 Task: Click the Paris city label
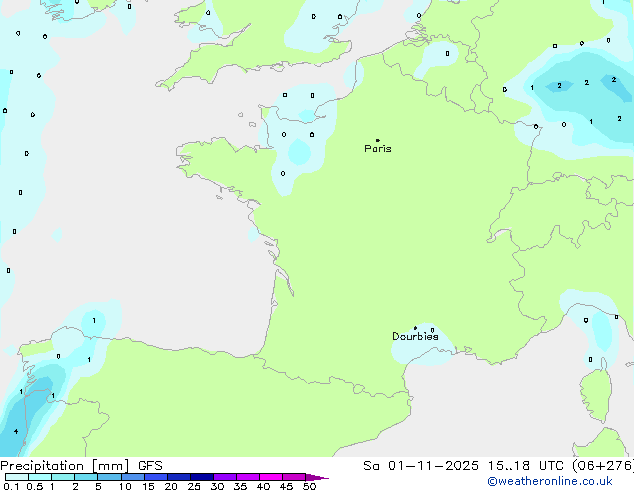pos(378,149)
